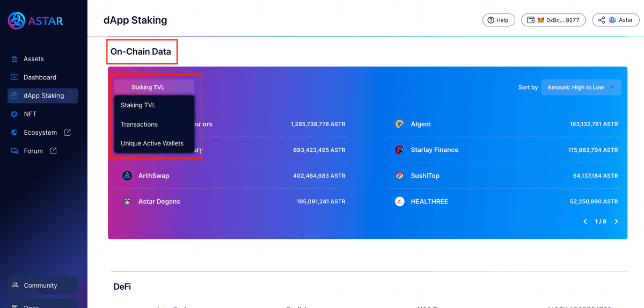Click the On-Chain Data heading
644x308 pixels.
tap(141, 52)
